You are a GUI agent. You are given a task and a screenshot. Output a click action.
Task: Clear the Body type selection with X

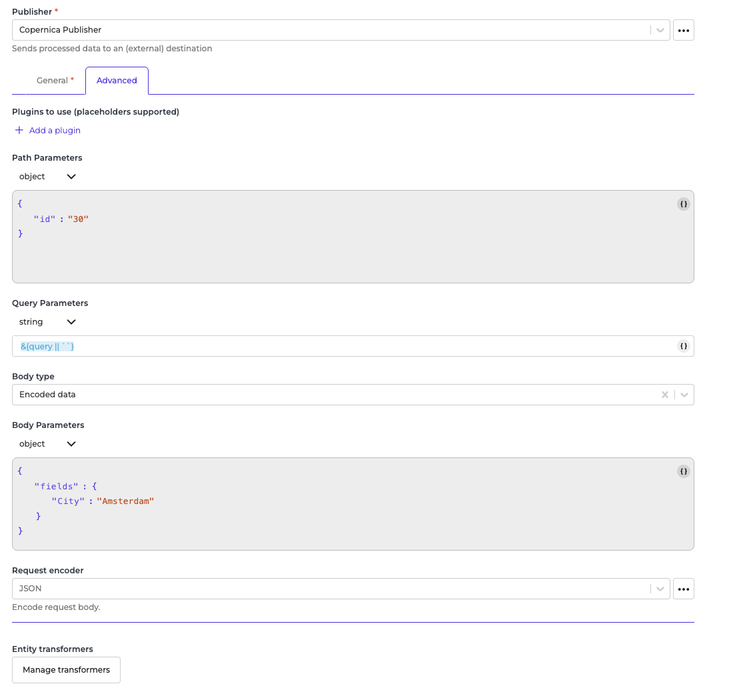[x=664, y=395]
